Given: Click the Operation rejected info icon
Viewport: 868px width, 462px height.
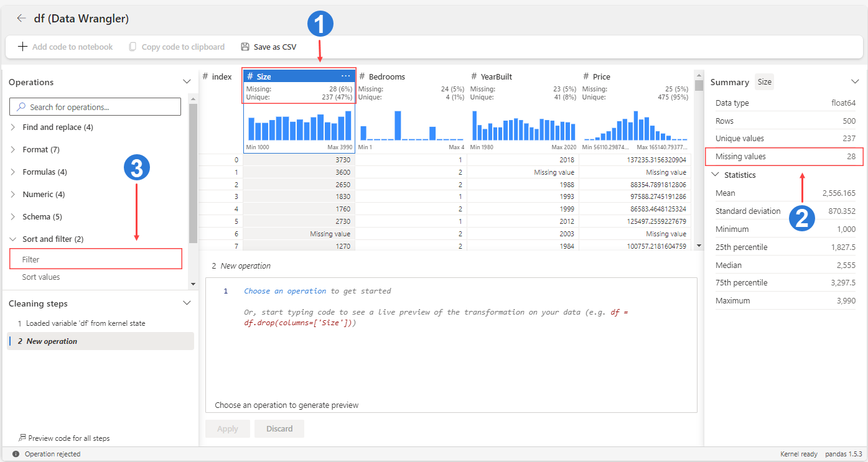Looking at the screenshot, I should tap(16, 454).
